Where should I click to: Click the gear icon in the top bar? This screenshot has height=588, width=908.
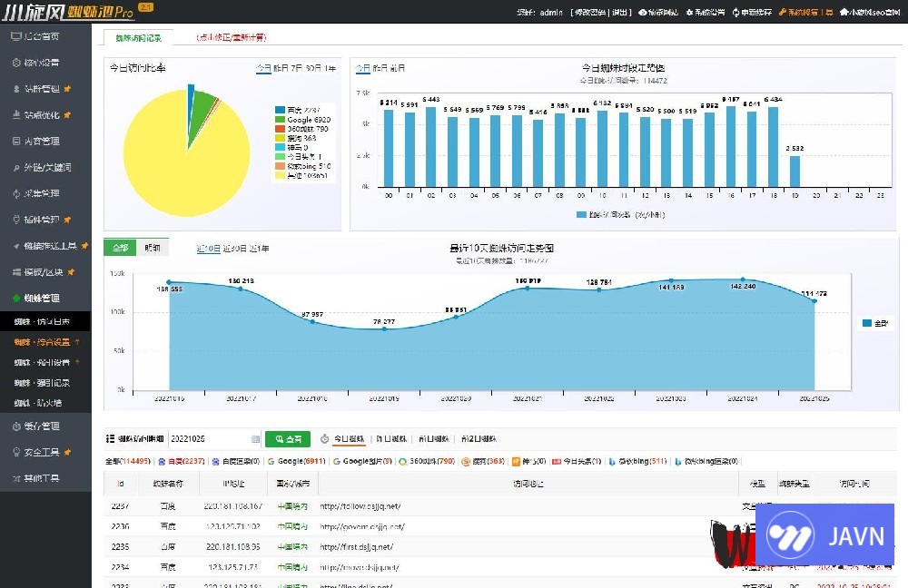tap(690, 13)
